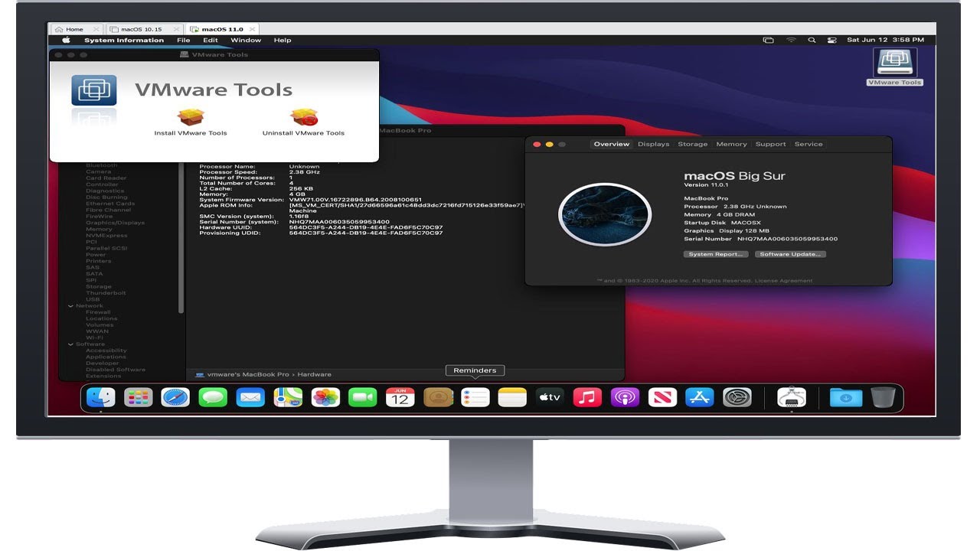Open Reminders from the Dock

(475, 397)
